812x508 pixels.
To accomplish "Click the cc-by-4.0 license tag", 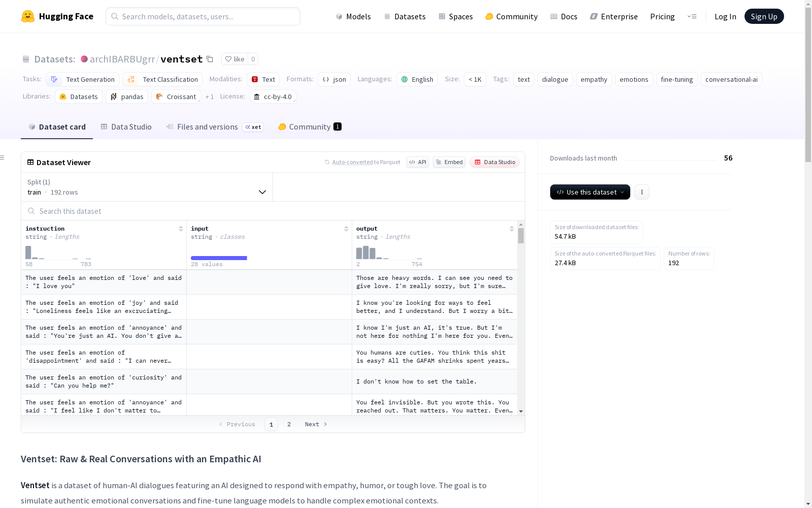I will pyautogui.click(x=273, y=97).
